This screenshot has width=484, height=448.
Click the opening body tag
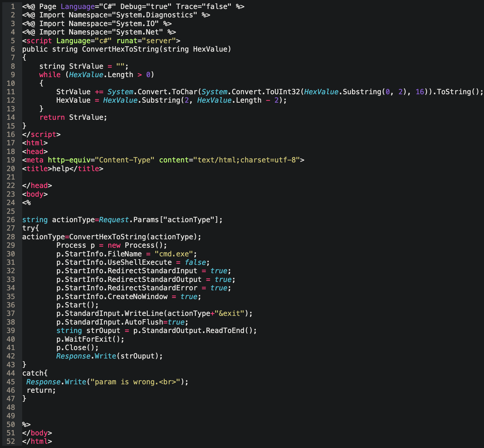click(35, 194)
